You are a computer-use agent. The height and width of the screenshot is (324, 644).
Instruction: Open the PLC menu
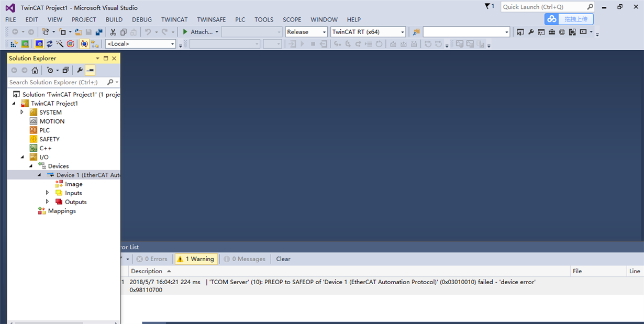click(240, 19)
